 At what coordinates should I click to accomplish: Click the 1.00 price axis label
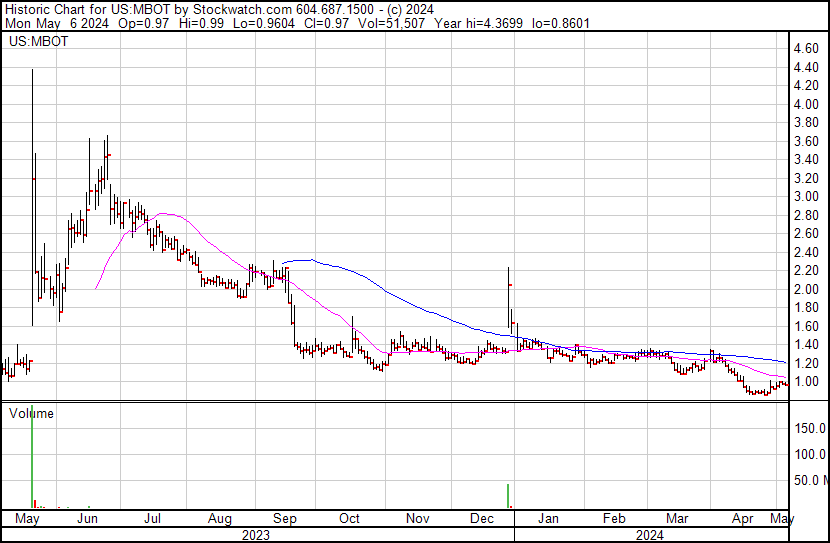[805, 382]
